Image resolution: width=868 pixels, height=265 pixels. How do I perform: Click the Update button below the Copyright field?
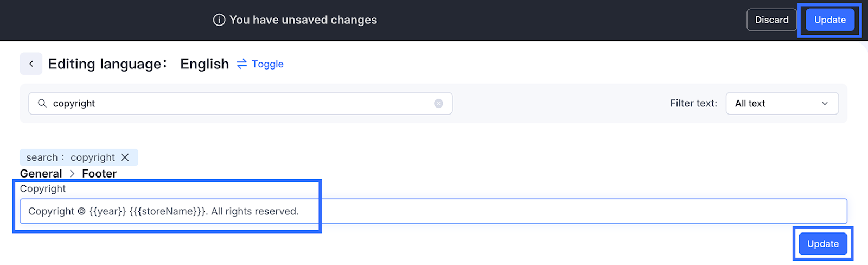[x=822, y=244]
